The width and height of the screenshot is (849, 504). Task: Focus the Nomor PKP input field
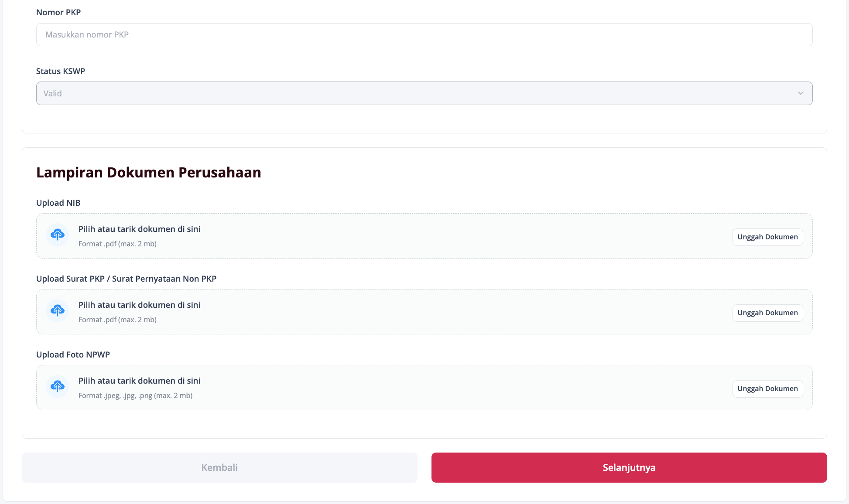[x=424, y=34]
